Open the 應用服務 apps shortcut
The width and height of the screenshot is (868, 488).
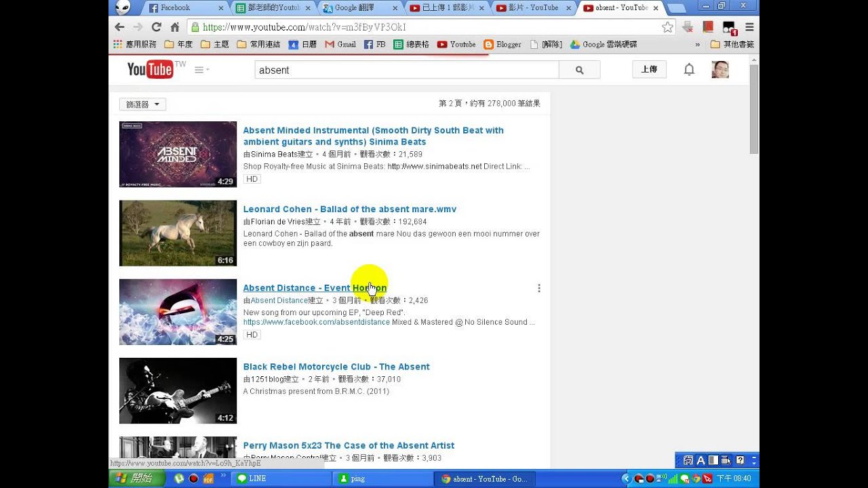point(134,44)
